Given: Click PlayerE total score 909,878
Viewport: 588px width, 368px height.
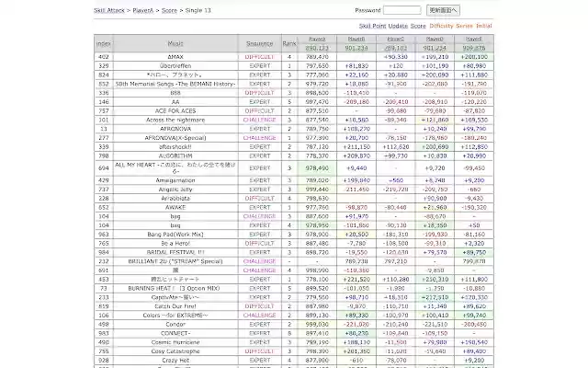Looking at the screenshot, I should (x=474, y=48).
